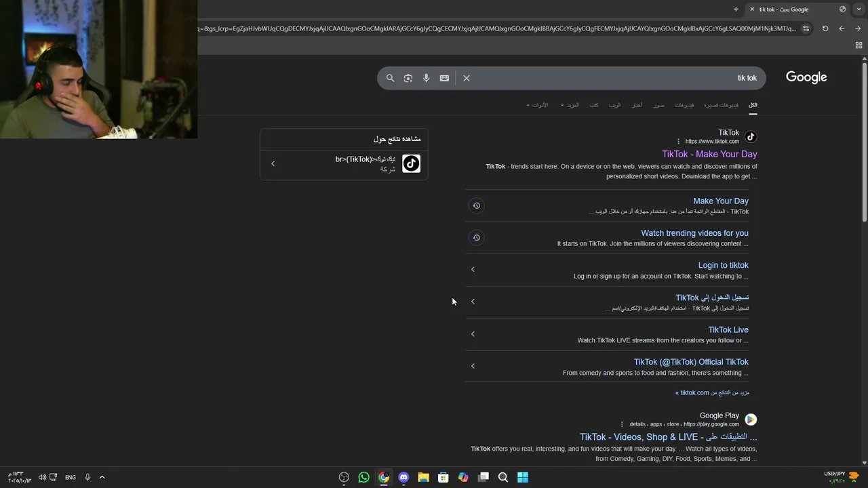Click the magnifier search icon in Google search box
The image size is (868, 488).
pos(390,78)
